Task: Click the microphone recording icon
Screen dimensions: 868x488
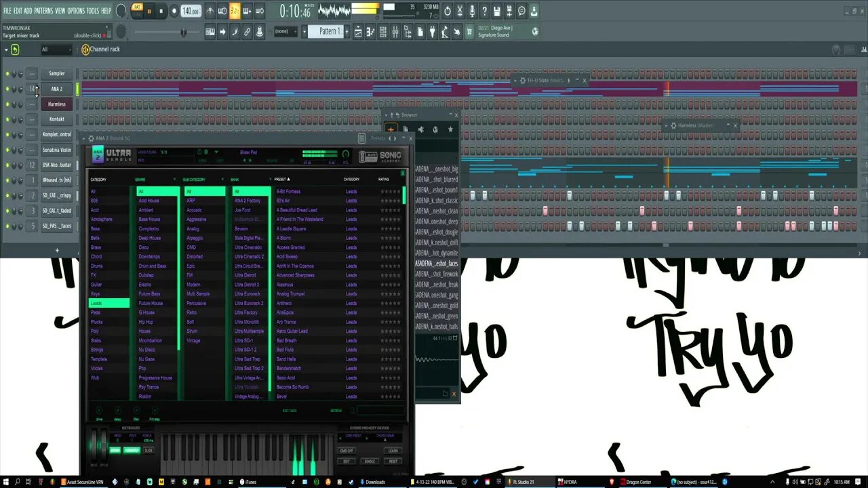Action: (x=472, y=11)
